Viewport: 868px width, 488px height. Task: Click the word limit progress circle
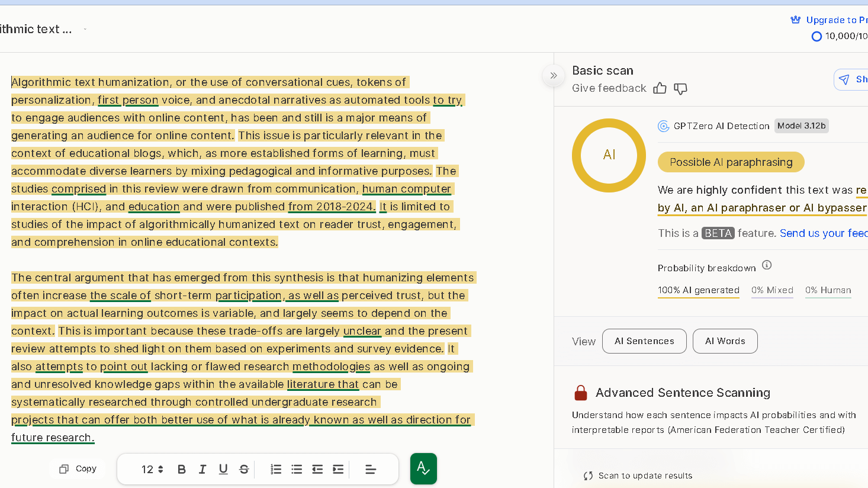[817, 36]
